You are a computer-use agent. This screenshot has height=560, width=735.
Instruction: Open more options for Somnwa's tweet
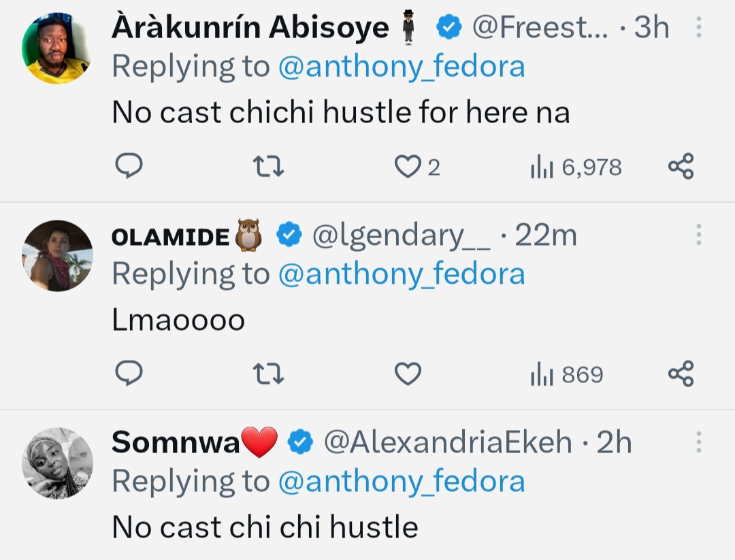click(698, 443)
